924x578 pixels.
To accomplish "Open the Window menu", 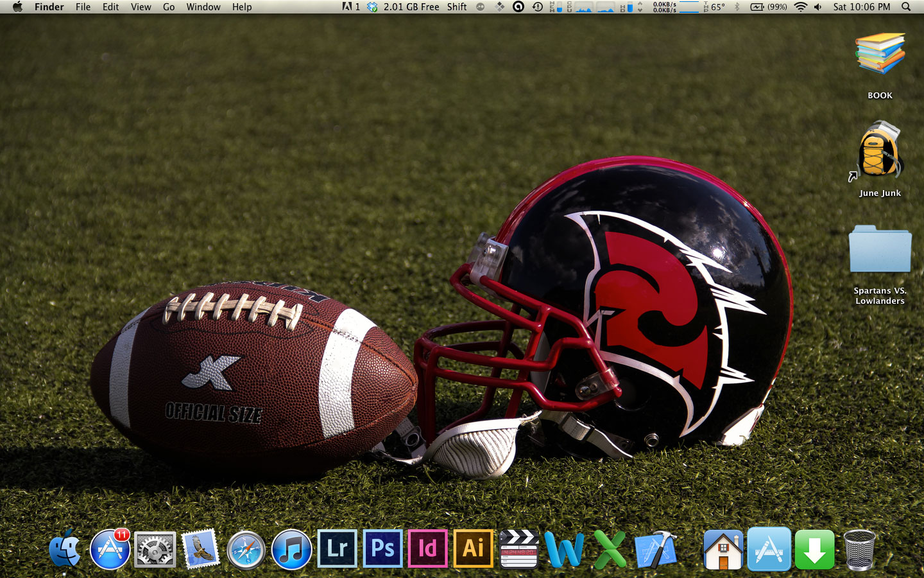I will [203, 7].
